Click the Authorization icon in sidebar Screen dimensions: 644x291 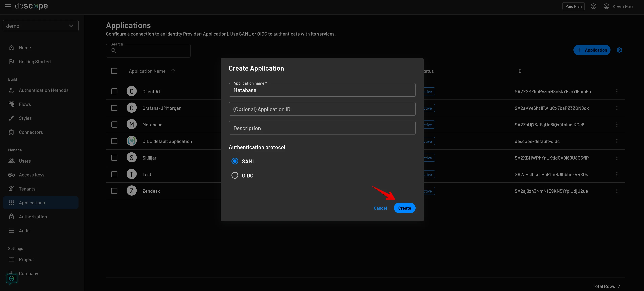(x=11, y=216)
